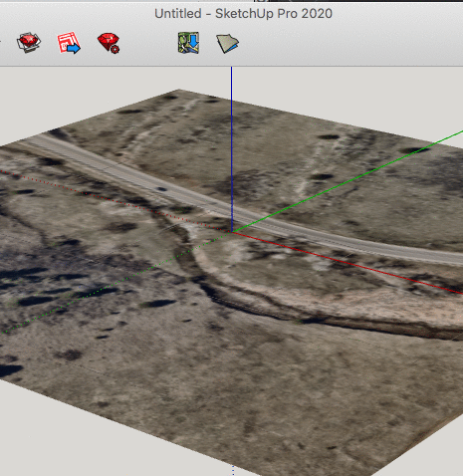This screenshot has width=463, height=476.
Task: Click the dotted green negative axis
Action: (116, 282)
